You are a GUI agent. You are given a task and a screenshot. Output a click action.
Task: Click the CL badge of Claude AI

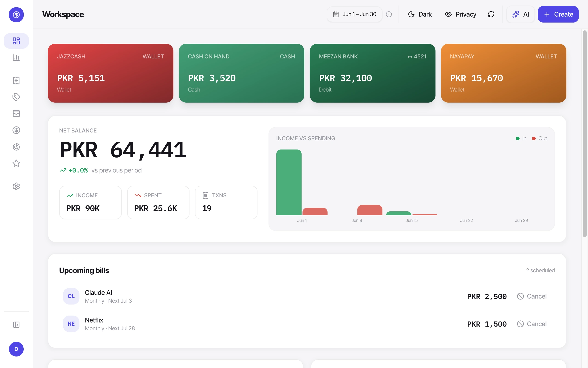pyautogui.click(x=71, y=296)
